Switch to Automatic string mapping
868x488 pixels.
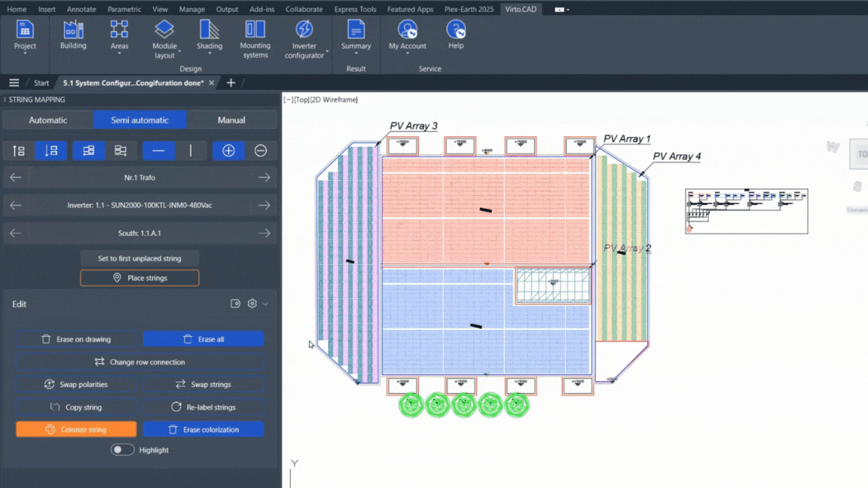(48, 120)
